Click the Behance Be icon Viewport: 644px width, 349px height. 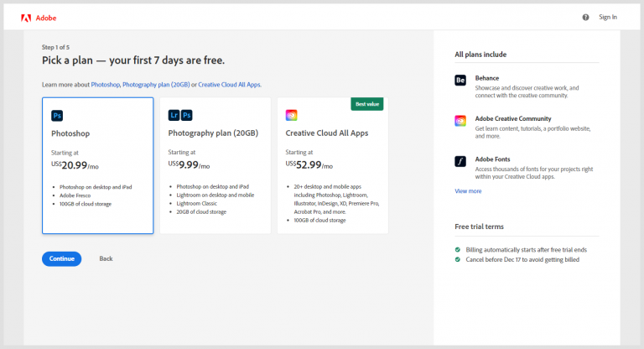point(460,81)
